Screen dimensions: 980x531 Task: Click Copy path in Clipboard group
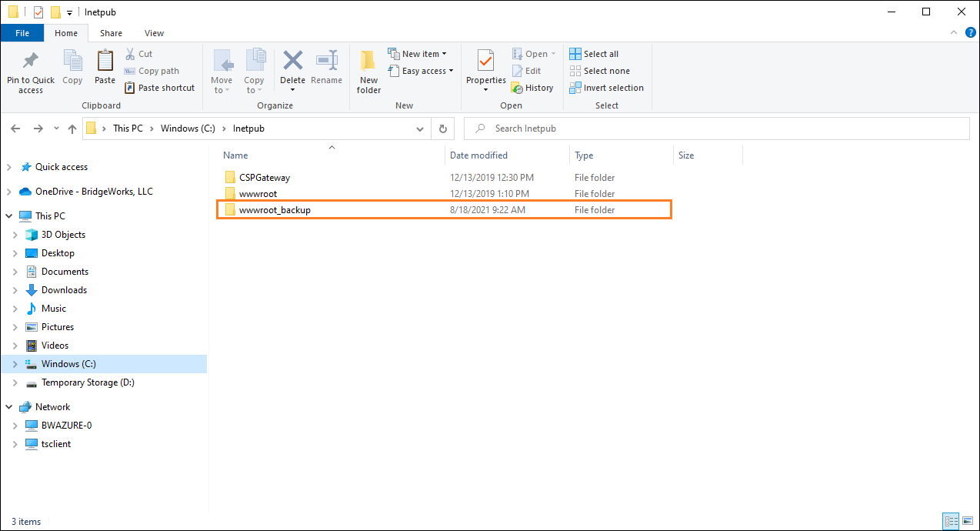pos(152,71)
